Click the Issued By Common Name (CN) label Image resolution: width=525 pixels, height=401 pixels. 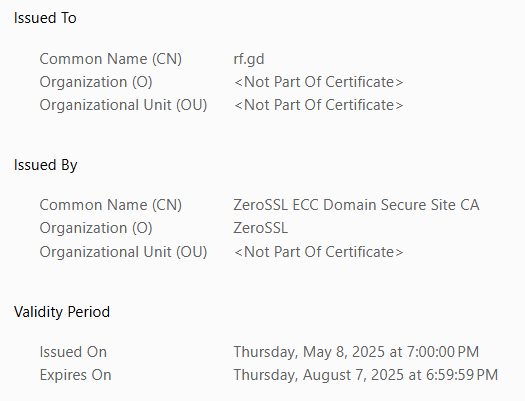pyautogui.click(x=111, y=205)
